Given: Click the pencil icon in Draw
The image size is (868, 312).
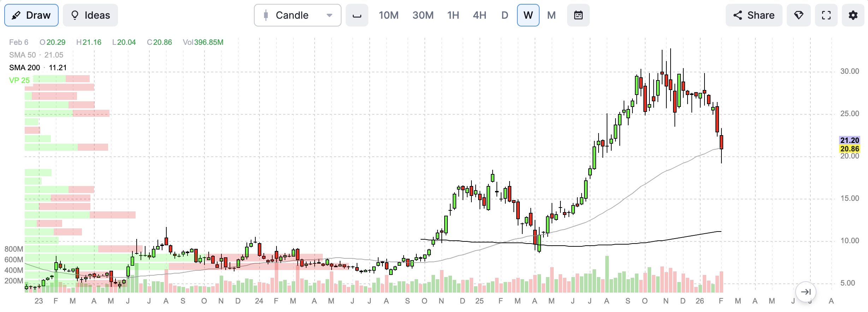Looking at the screenshot, I should click(16, 16).
